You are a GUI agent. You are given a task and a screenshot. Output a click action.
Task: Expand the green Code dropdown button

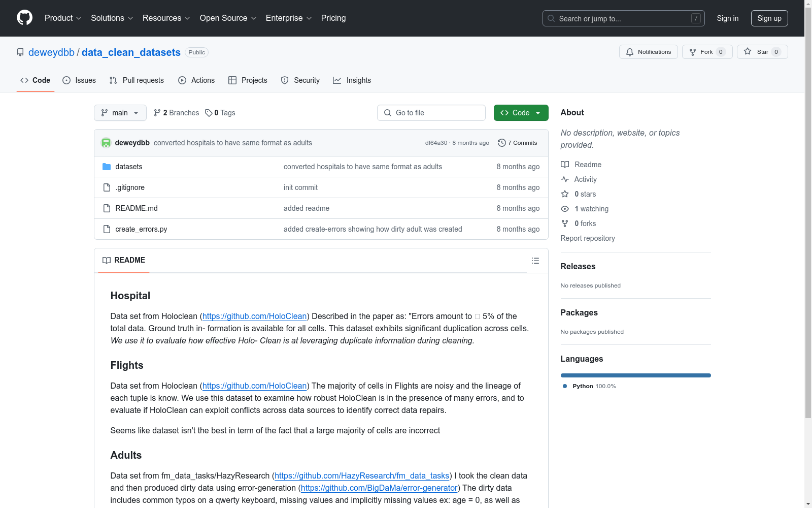click(521, 113)
